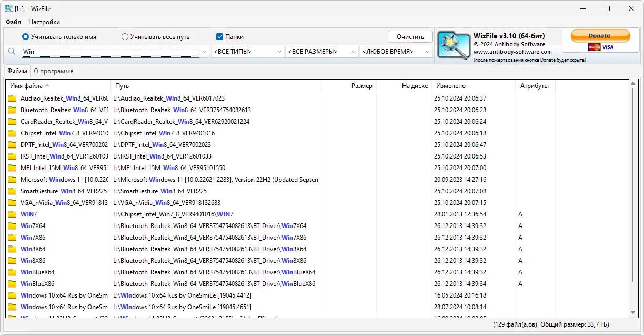Click folder icon of the [19045.4412] row
The height and width of the screenshot is (335, 644).
tap(12, 295)
